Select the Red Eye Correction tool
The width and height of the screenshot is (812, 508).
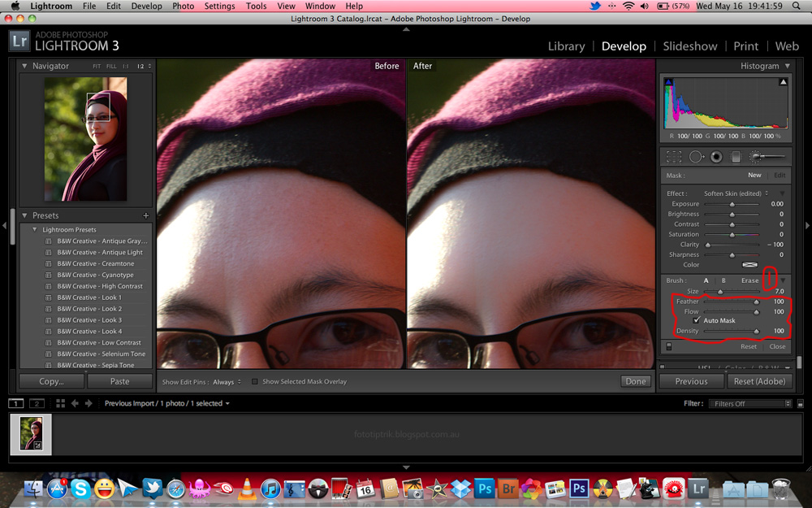[716, 157]
